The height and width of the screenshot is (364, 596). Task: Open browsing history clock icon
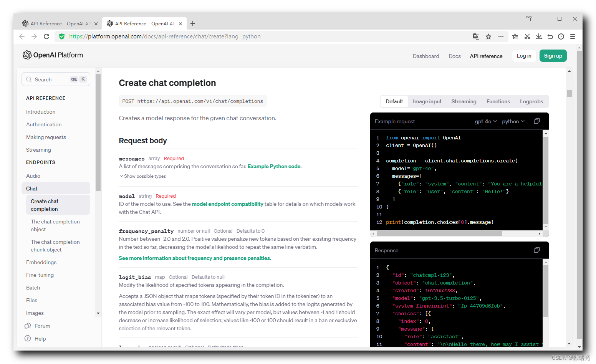[x=561, y=36]
